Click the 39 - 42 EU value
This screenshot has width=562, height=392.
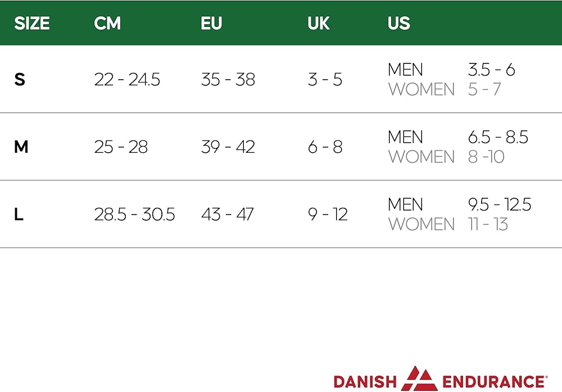228,147
